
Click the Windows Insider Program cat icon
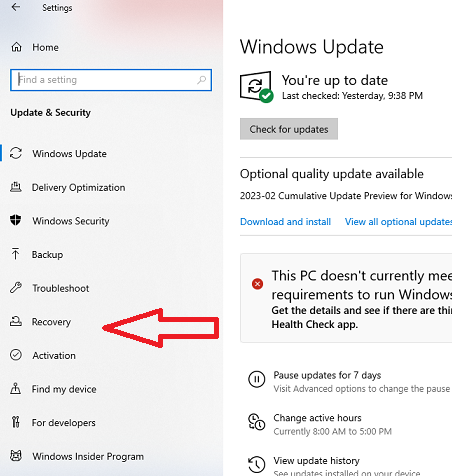click(16, 456)
